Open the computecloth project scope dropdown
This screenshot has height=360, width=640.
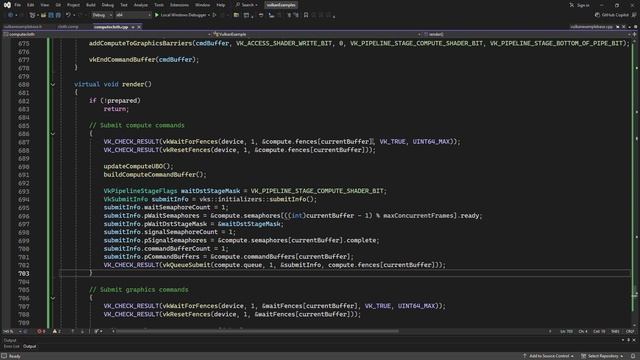(107, 34)
